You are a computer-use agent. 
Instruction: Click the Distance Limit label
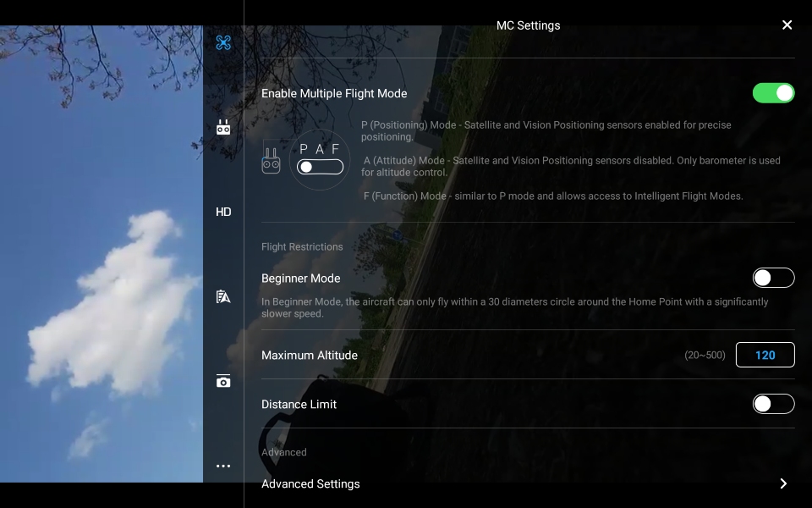tap(299, 405)
